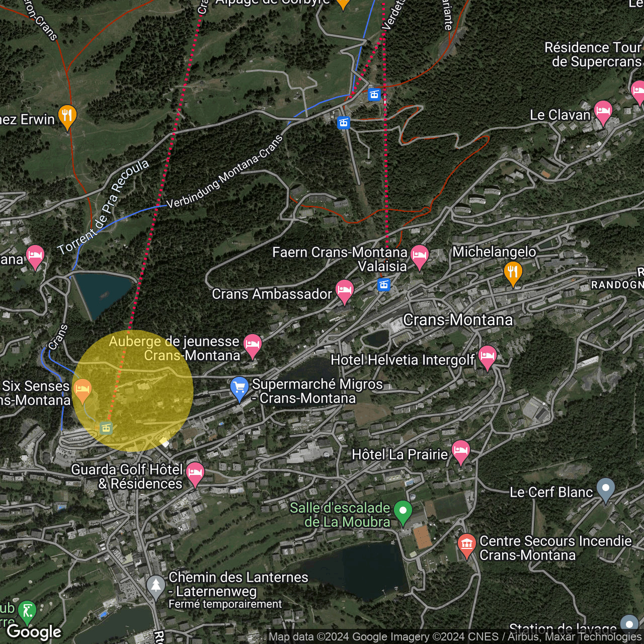Open the Centre Secours Incendie museum pin
The width and height of the screenshot is (644, 644).
[466, 544]
